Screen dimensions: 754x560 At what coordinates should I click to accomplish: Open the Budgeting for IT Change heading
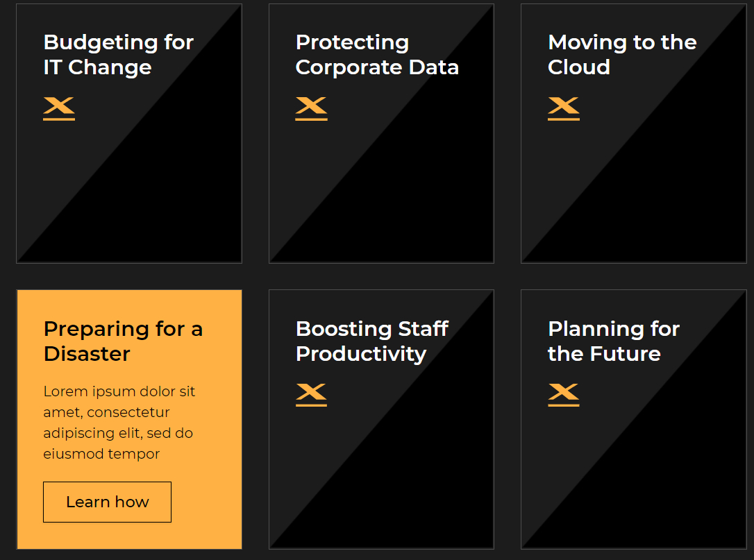pos(118,55)
